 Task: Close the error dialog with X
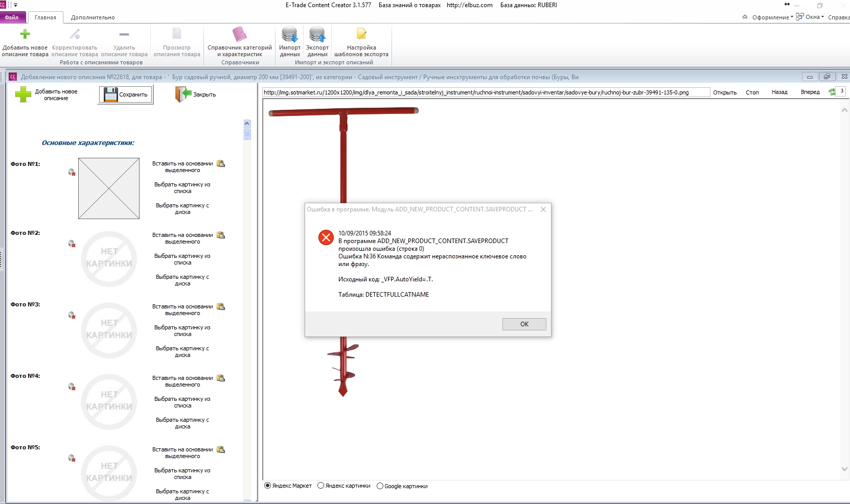(543, 209)
